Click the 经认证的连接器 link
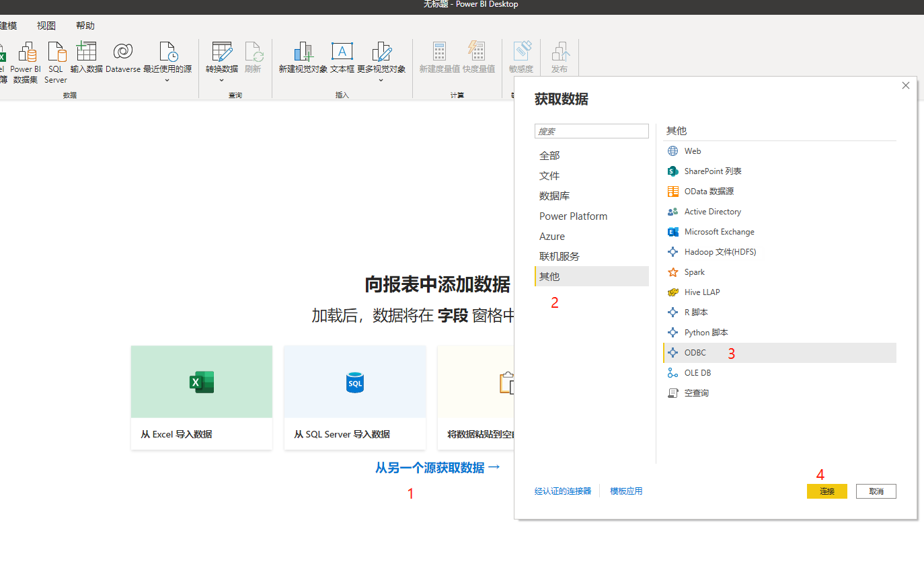924x578 pixels. [x=563, y=491]
